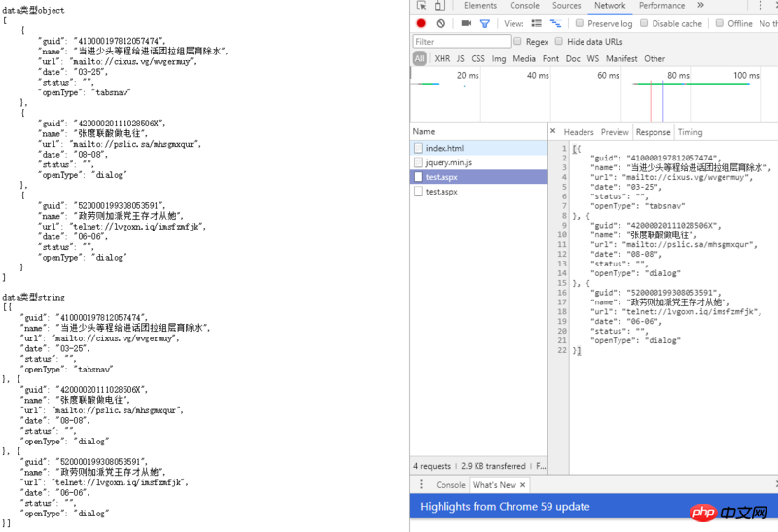Viewport: 778px width, 532px height.
Task: Click the red record network log button
Action: click(421, 23)
